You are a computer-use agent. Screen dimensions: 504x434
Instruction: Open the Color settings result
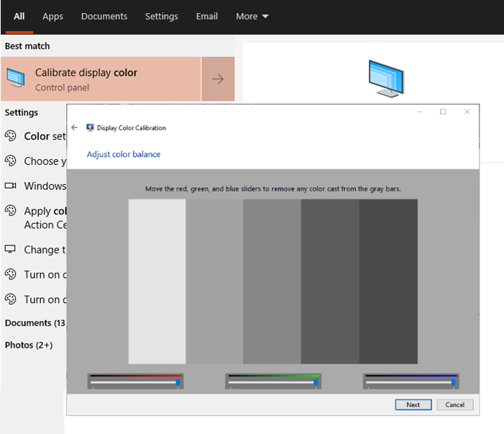(34, 136)
